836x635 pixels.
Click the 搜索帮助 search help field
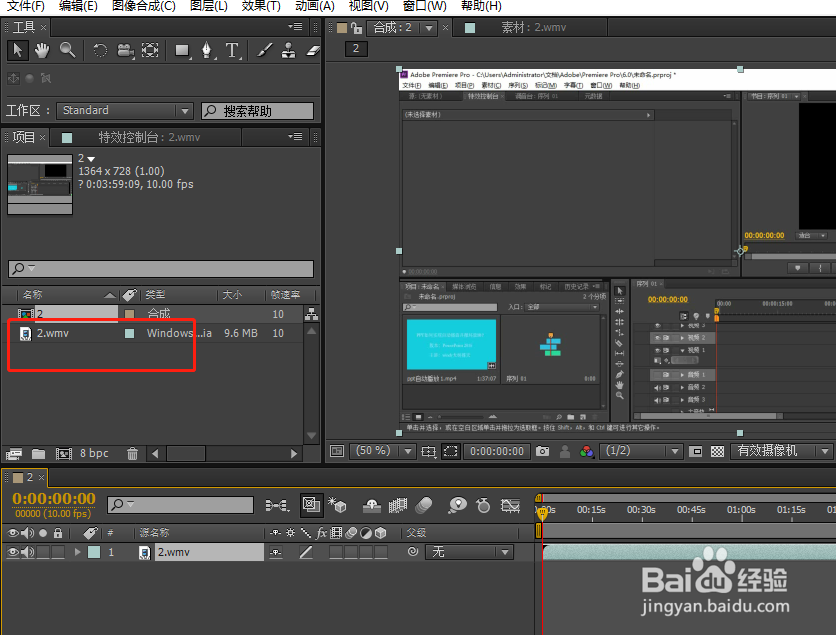[x=257, y=111]
